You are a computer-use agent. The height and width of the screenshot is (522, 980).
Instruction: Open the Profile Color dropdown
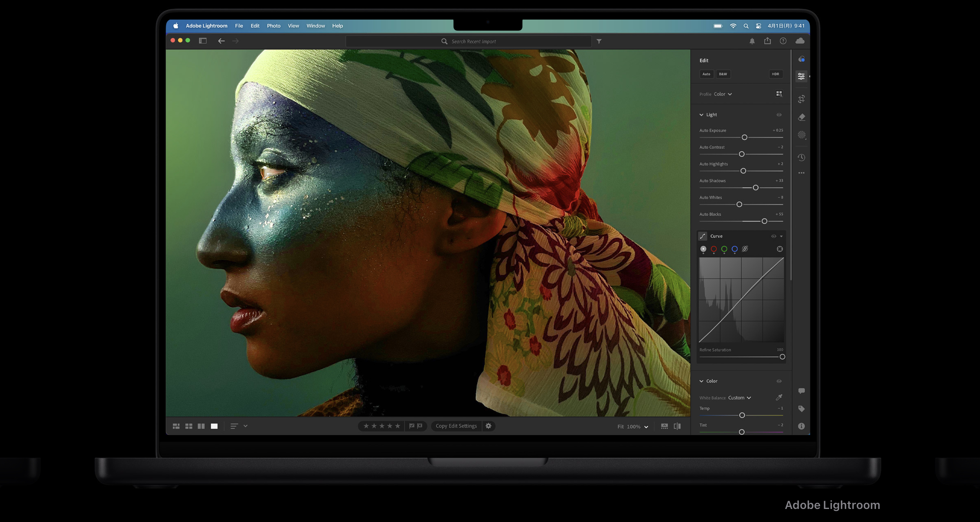(x=723, y=94)
